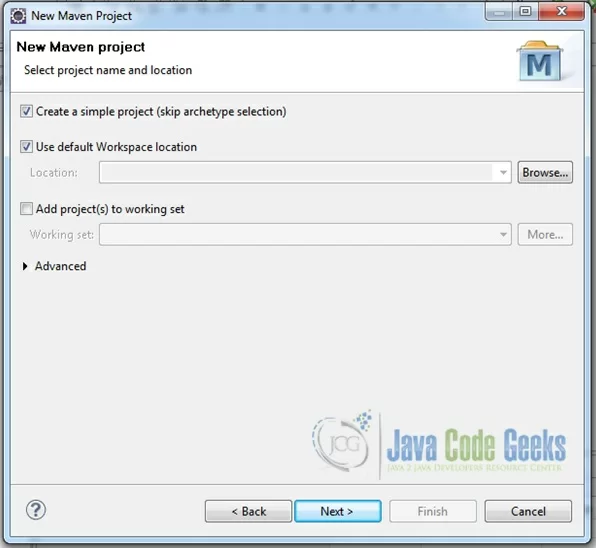Close the New Maven Project dialog
Screen dimensions: 596x548
tap(561, 11)
